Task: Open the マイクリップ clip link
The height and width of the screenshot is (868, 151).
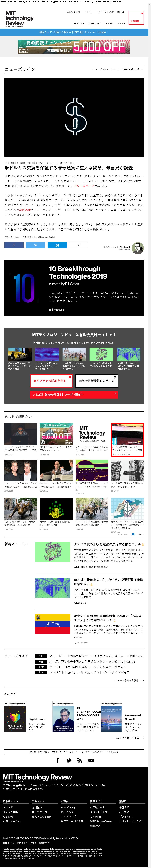Action: (106, 12)
